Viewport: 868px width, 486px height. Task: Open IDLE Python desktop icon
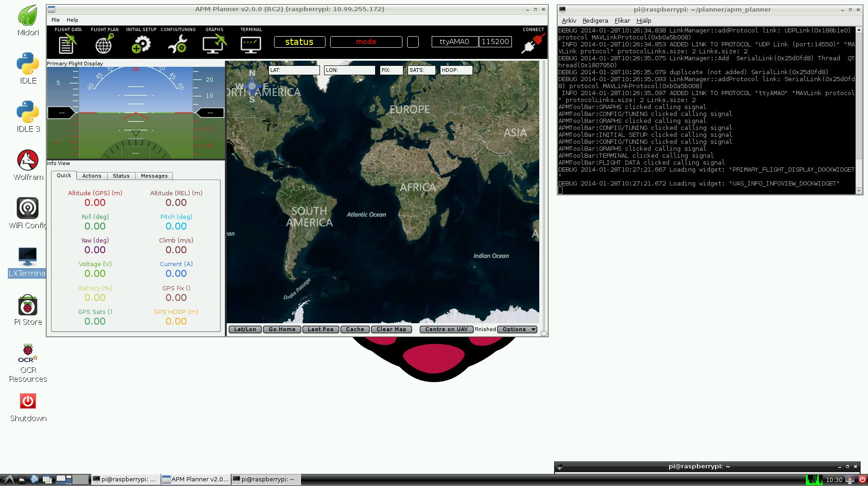[28, 64]
